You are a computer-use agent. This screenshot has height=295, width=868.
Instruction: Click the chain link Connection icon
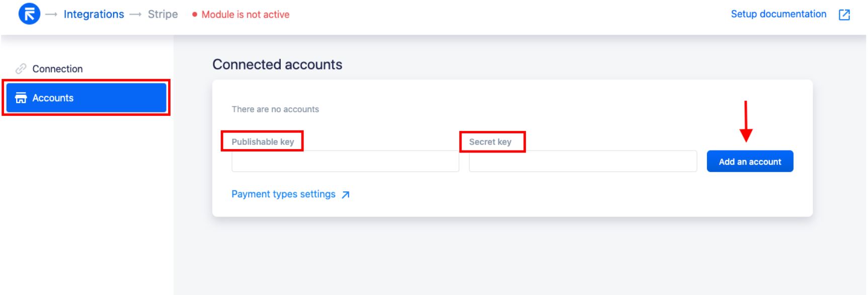(x=21, y=68)
